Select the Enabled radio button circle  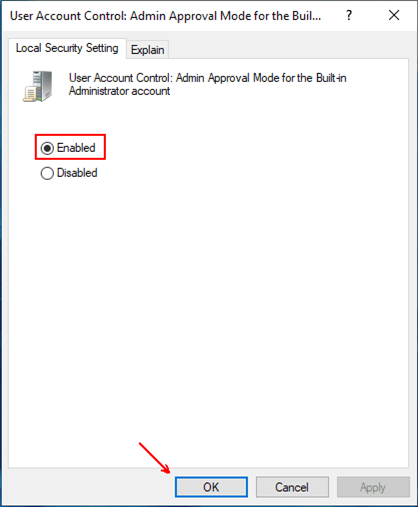click(47, 148)
